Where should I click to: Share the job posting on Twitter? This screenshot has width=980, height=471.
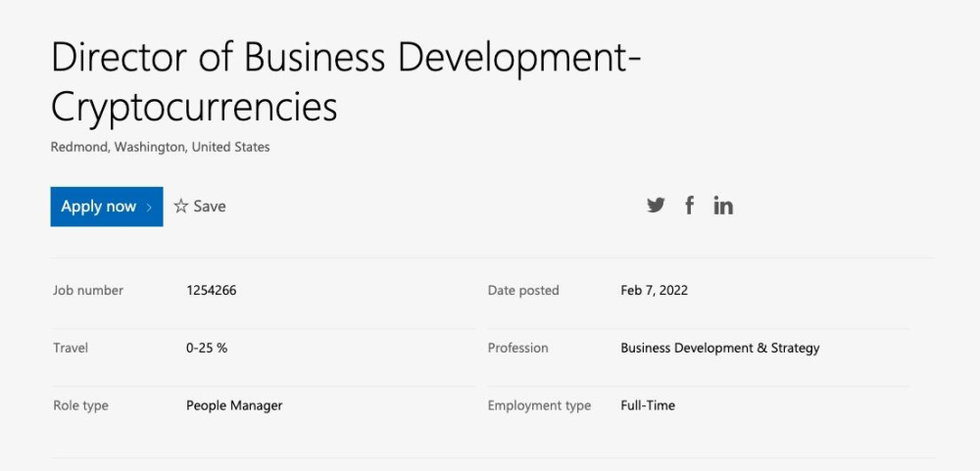pyautogui.click(x=656, y=206)
